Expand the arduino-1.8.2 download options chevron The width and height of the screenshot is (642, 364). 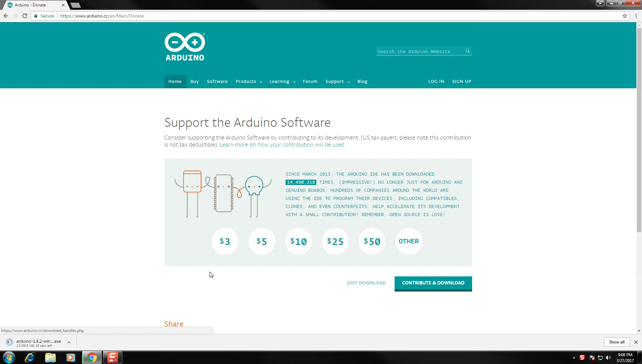pos(69,342)
